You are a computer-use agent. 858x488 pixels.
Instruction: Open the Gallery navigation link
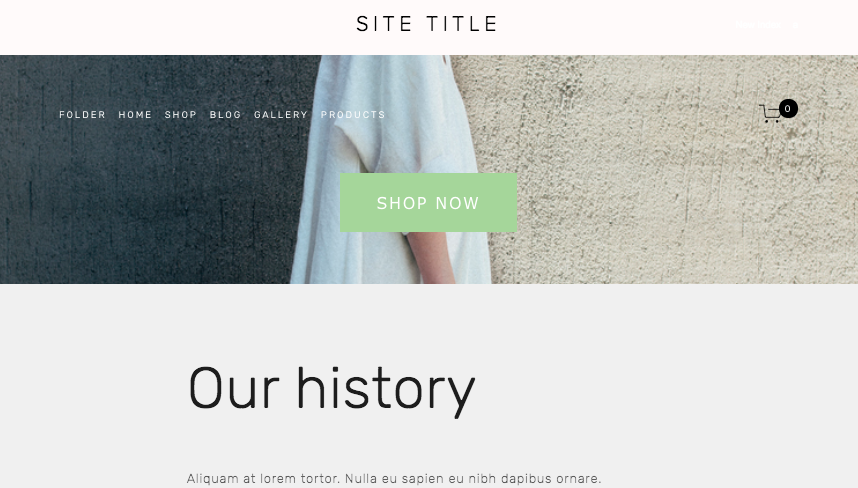[281, 114]
